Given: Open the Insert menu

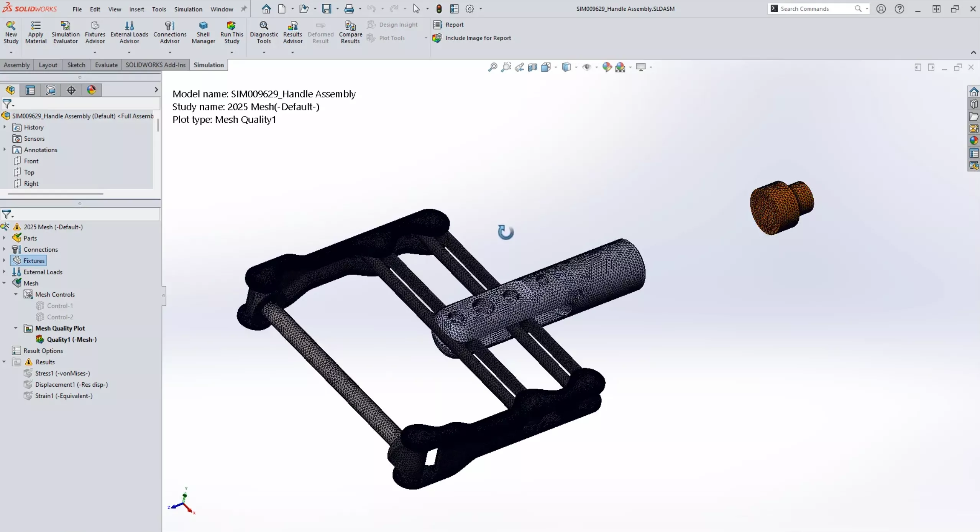Looking at the screenshot, I should [136, 9].
